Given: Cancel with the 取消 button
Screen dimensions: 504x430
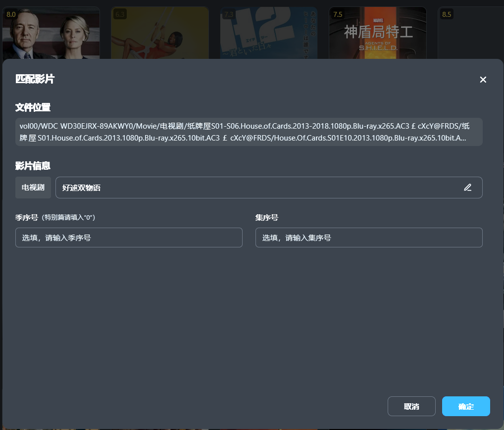Looking at the screenshot, I should coord(411,406).
